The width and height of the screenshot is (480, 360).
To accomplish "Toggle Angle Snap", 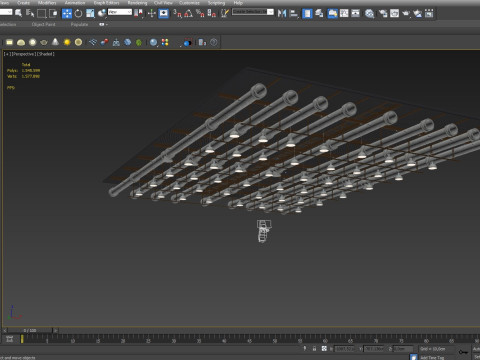I will pos(189,13).
